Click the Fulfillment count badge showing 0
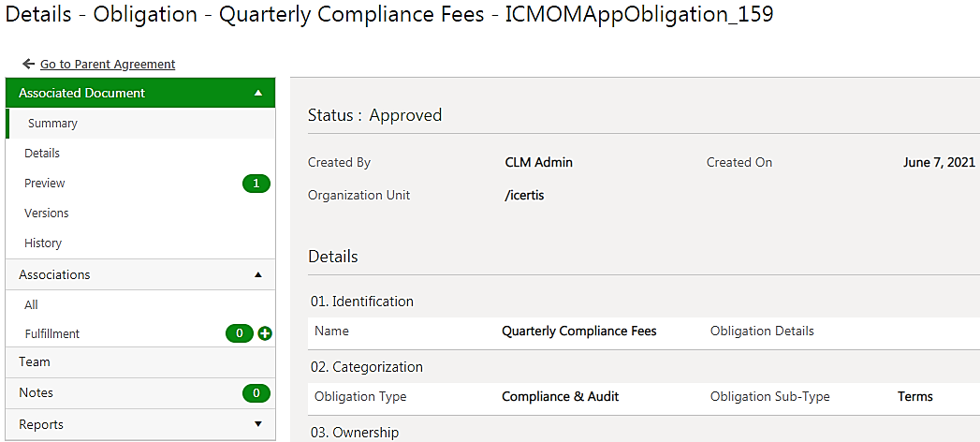Screen dimensions: 980x442 [x=240, y=334]
